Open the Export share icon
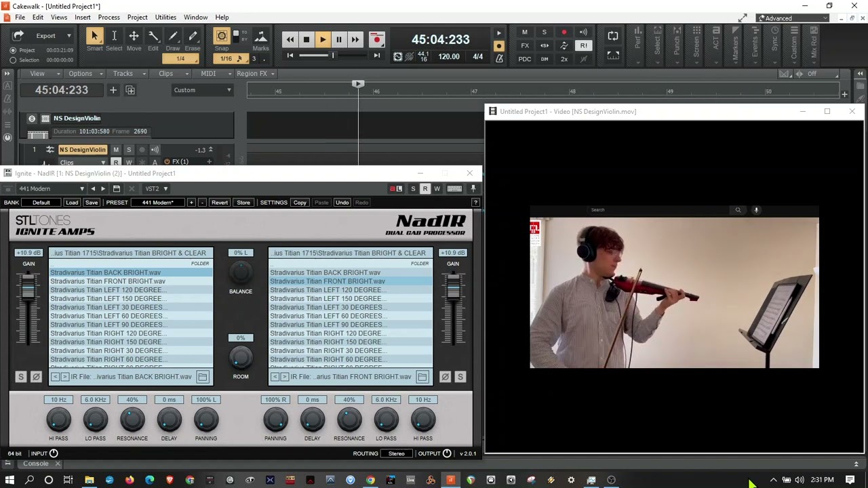Screen dimensions: 868x488 click(18, 36)
